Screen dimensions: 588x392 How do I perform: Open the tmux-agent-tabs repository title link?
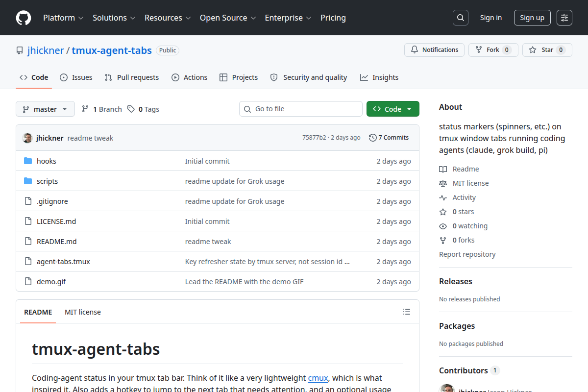[112, 50]
